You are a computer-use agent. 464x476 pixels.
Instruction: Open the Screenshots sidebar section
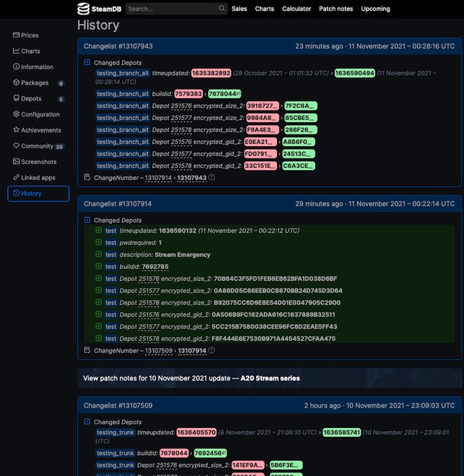(x=39, y=162)
